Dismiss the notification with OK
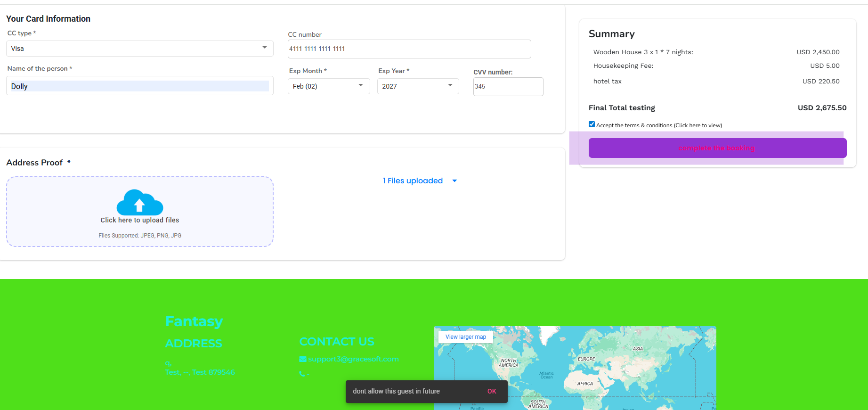868x410 pixels. [x=492, y=391]
